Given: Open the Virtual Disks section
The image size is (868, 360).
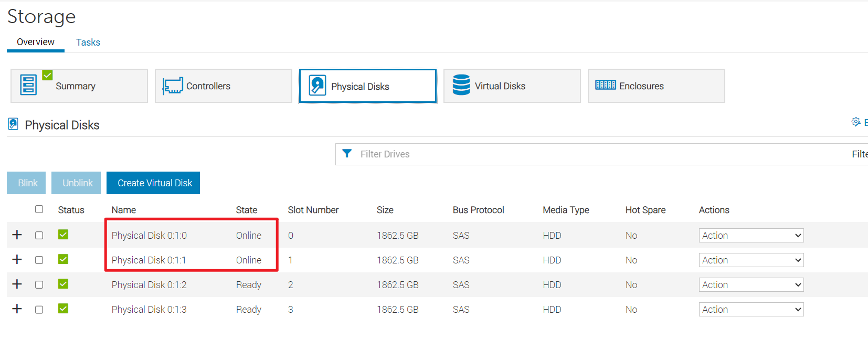Looking at the screenshot, I should (512, 86).
